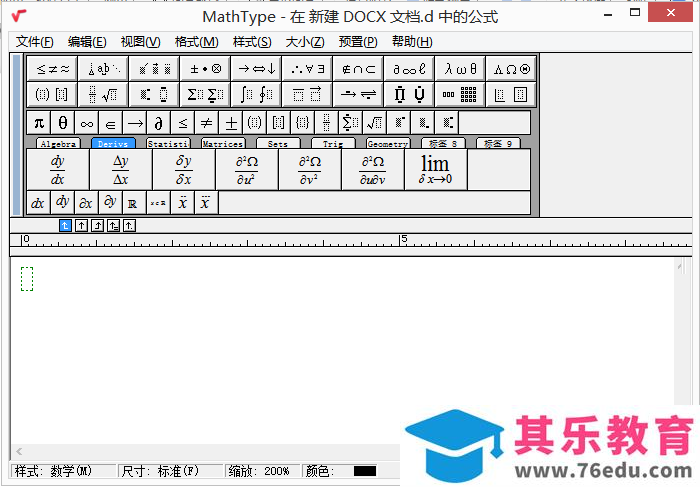
Task: Insert curly braces template from small bar
Action: (x=303, y=123)
